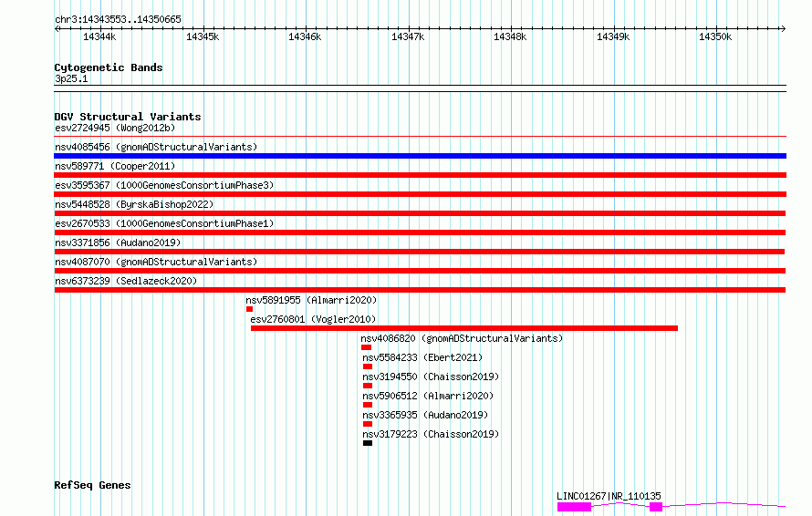Click the small red nsv4086820 marker
812x516 pixels.
(366, 347)
